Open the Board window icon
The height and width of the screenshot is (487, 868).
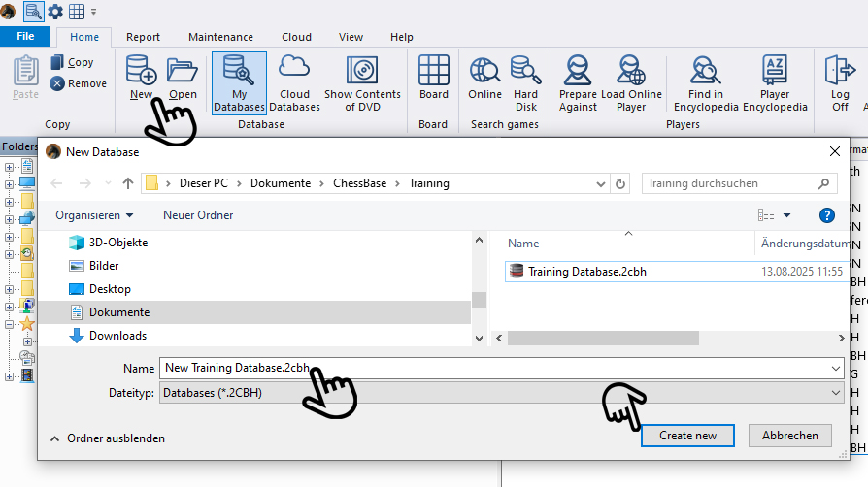[x=433, y=78]
